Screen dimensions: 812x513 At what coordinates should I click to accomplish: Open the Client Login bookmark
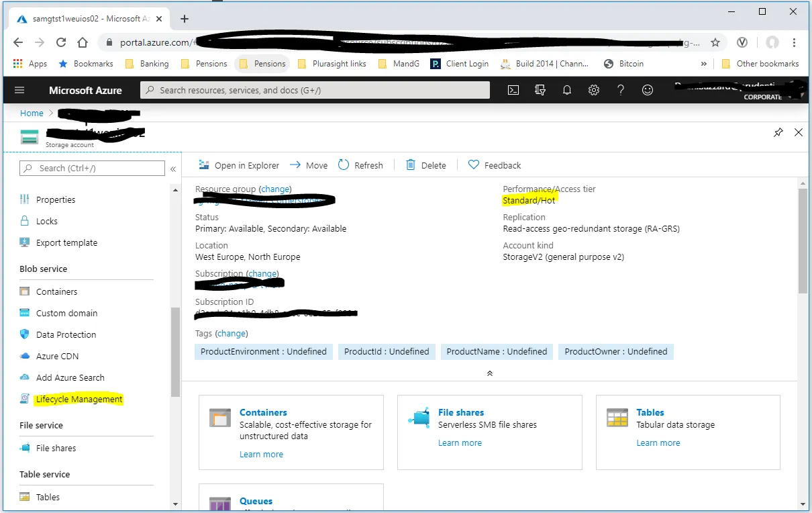[x=459, y=64]
